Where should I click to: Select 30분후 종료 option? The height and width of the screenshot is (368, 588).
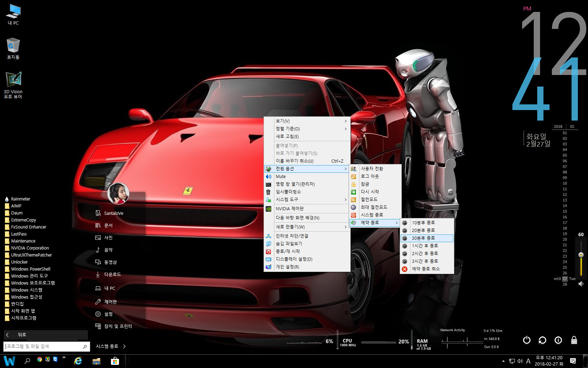[427, 238]
